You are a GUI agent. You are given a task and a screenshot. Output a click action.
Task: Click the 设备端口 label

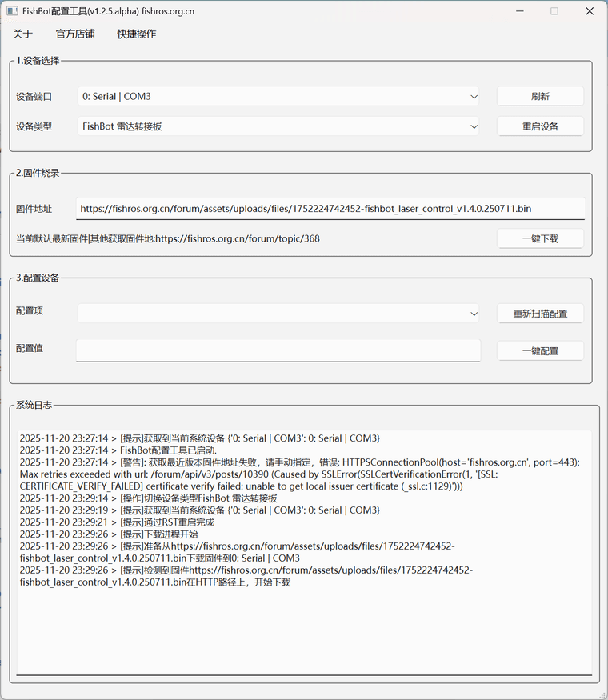pos(34,97)
